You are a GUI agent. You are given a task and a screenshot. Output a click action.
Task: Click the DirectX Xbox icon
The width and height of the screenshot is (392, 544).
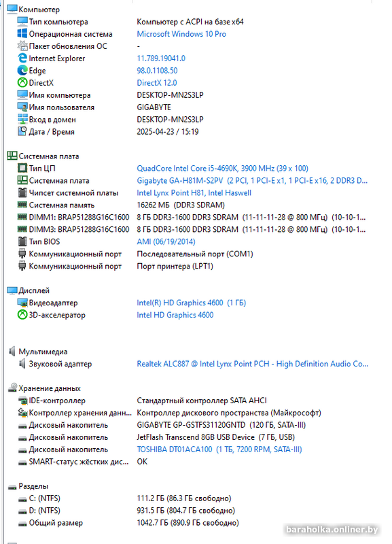point(22,82)
